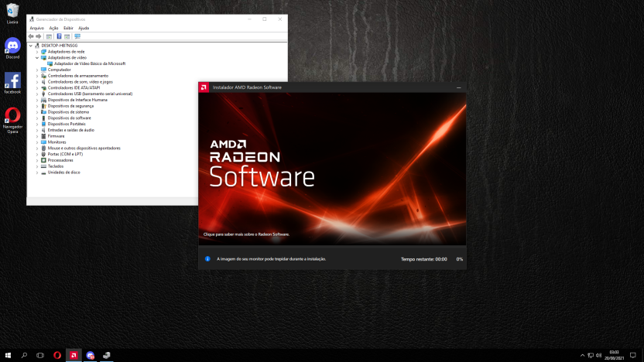This screenshot has width=644, height=362.
Task: Open the Exibir menu
Action: pos(68,28)
